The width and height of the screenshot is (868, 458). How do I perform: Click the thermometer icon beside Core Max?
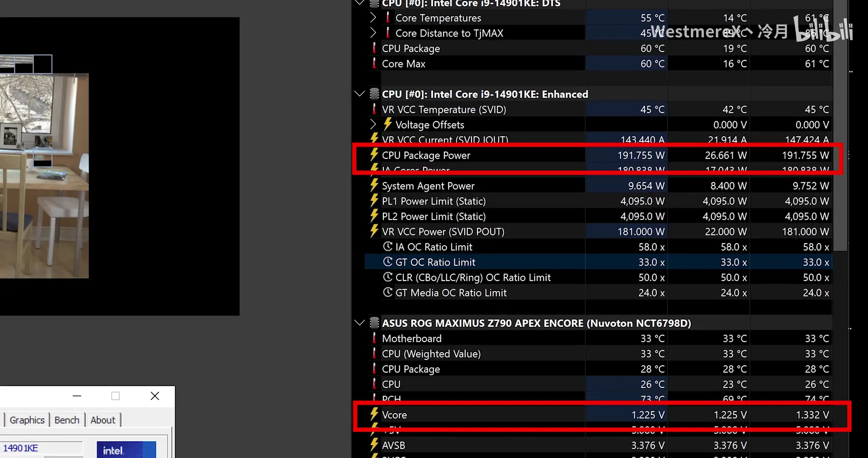pyautogui.click(x=374, y=63)
